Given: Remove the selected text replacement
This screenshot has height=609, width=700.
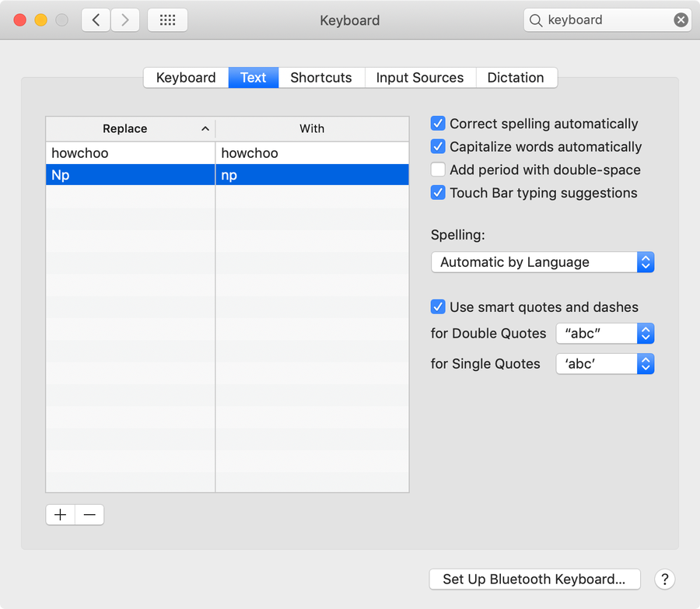Looking at the screenshot, I should click(x=89, y=515).
